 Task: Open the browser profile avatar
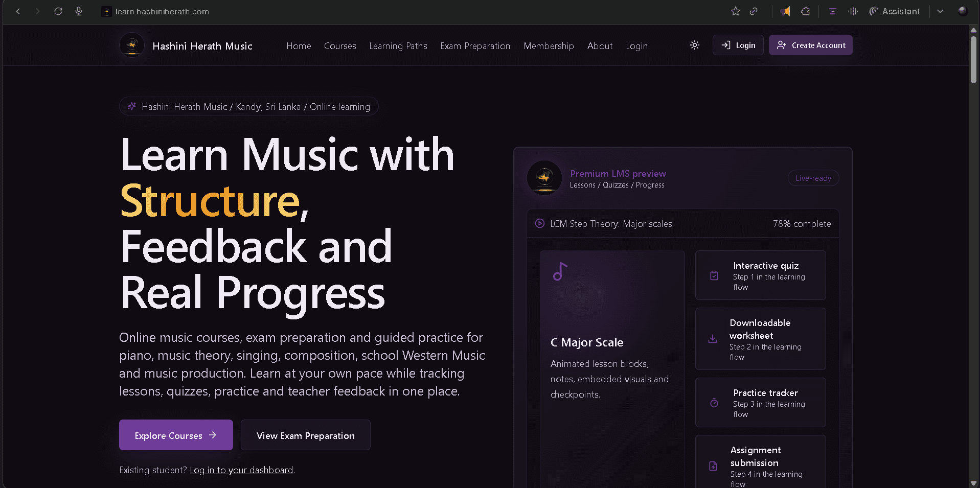963,11
